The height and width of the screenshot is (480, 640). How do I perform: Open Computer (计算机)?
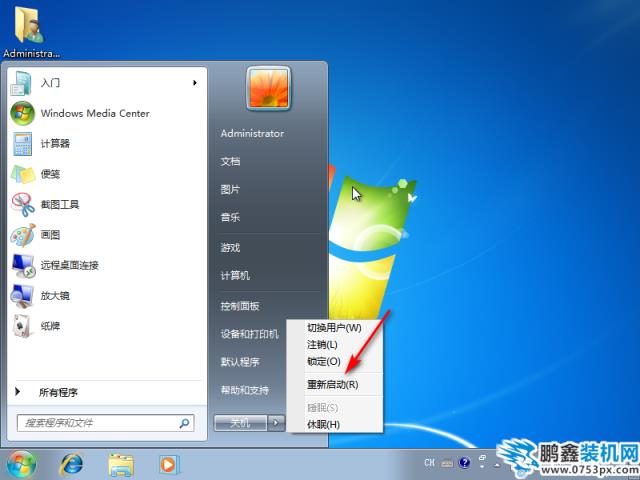point(236,276)
